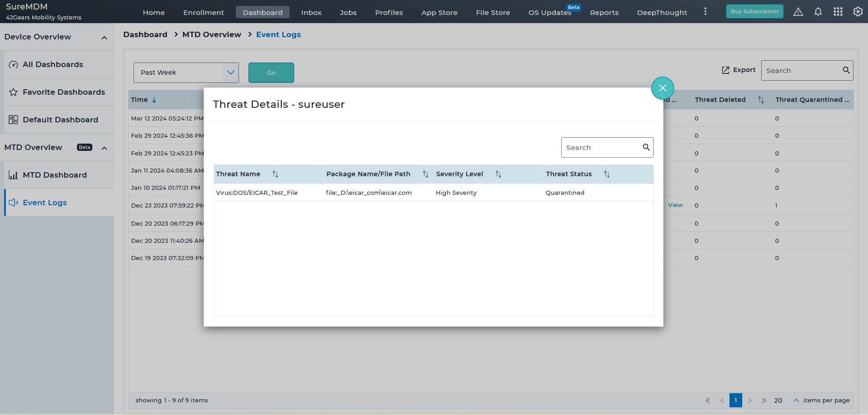Open the Enrollment tab
Viewport: 868px width, 415px height.
tap(204, 12)
